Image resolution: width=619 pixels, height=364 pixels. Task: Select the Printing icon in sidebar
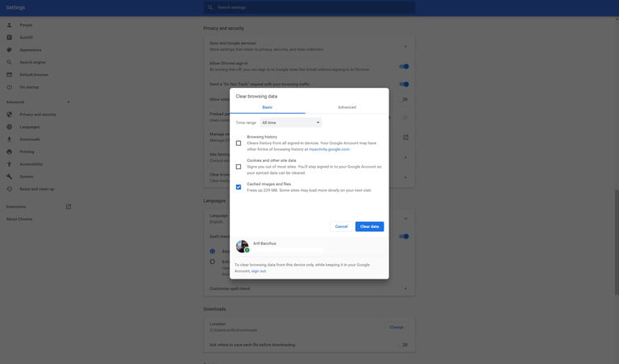click(9, 151)
